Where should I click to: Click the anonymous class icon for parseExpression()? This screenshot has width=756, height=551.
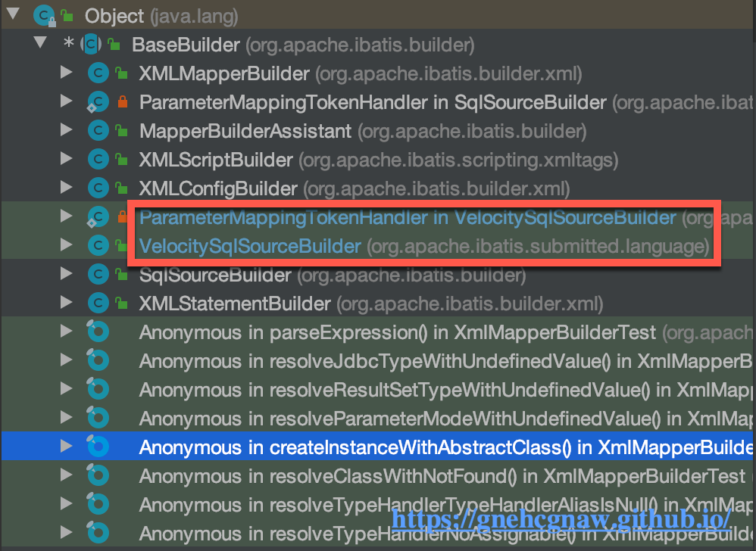click(98, 332)
